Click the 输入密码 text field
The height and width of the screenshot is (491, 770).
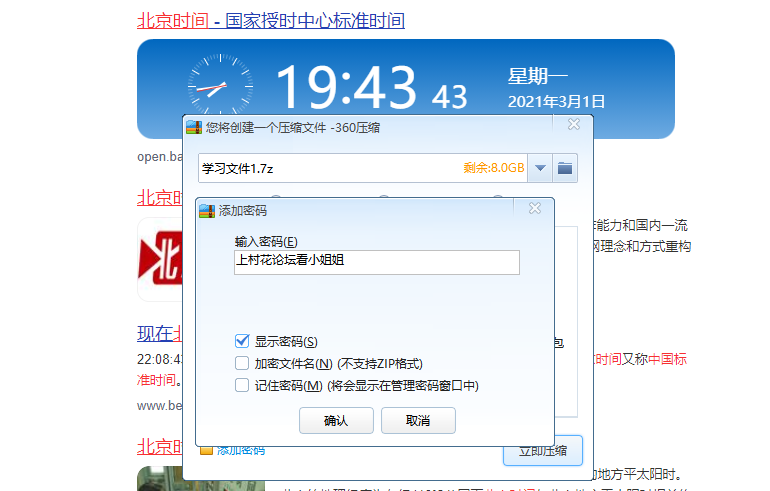(376, 262)
